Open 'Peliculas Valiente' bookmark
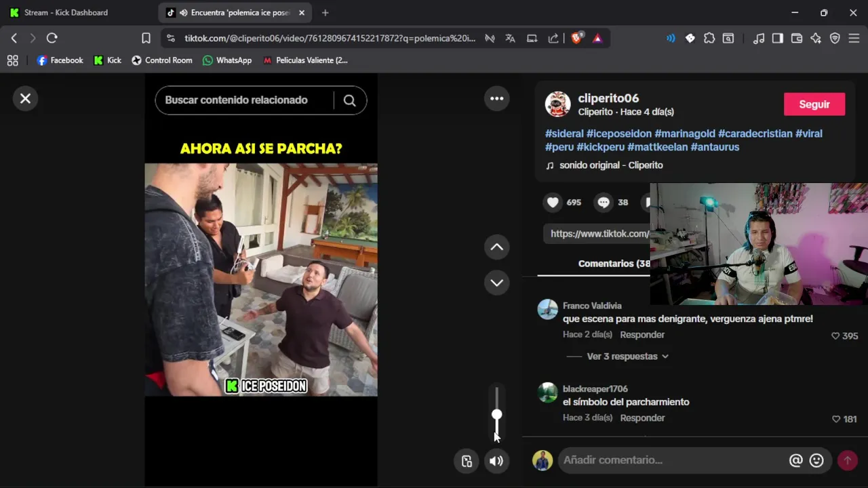Viewport: 868px width, 488px height. (x=305, y=60)
